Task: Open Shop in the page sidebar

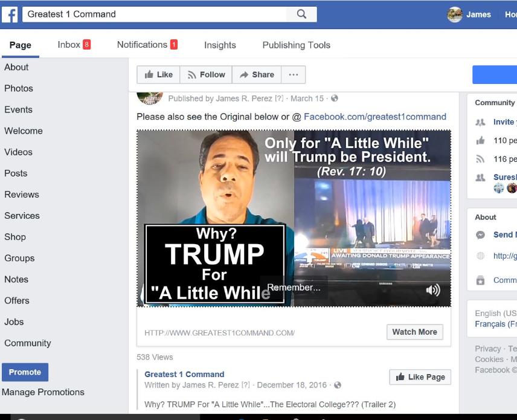Action: [x=15, y=237]
